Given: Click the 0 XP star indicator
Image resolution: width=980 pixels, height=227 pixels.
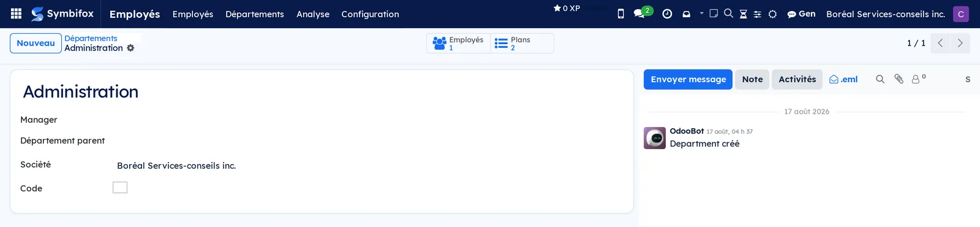Looking at the screenshot, I should [567, 9].
